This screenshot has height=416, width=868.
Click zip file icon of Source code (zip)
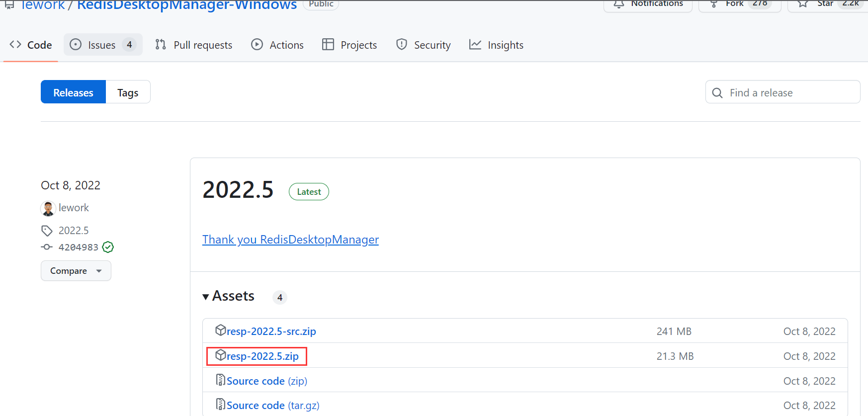pyautogui.click(x=220, y=380)
